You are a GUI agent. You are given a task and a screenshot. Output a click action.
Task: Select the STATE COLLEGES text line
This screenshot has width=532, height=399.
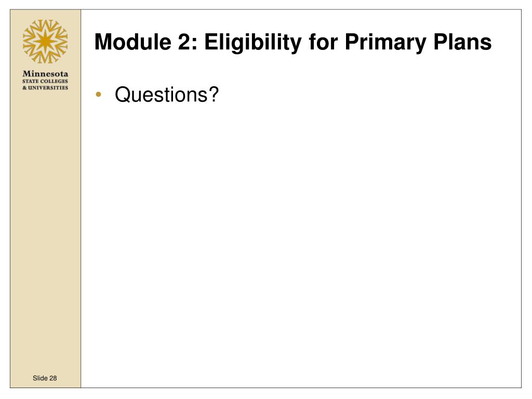(x=45, y=82)
